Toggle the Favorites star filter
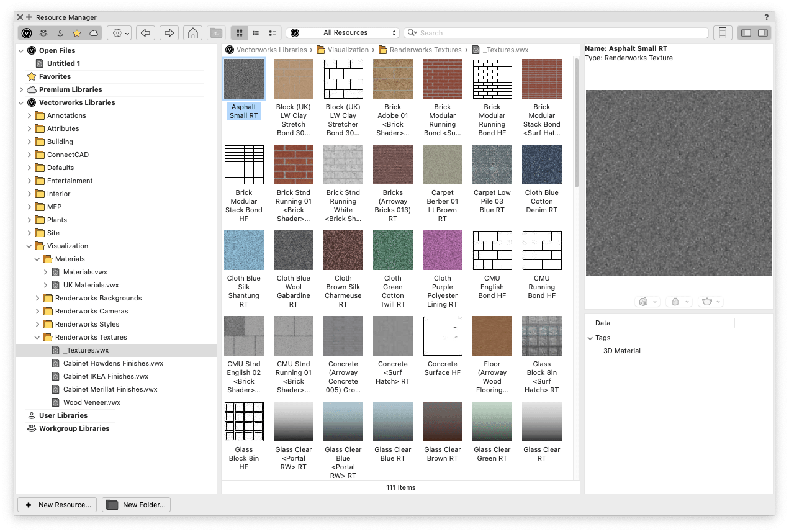The width and height of the screenshot is (789, 532). point(77,33)
